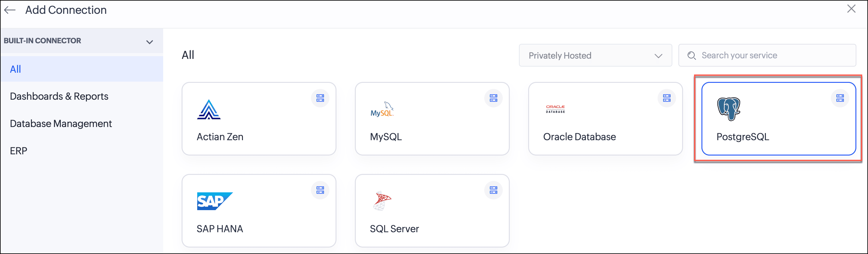
Task: Click the MySQL dolphin logo
Action: click(x=382, y=109)
